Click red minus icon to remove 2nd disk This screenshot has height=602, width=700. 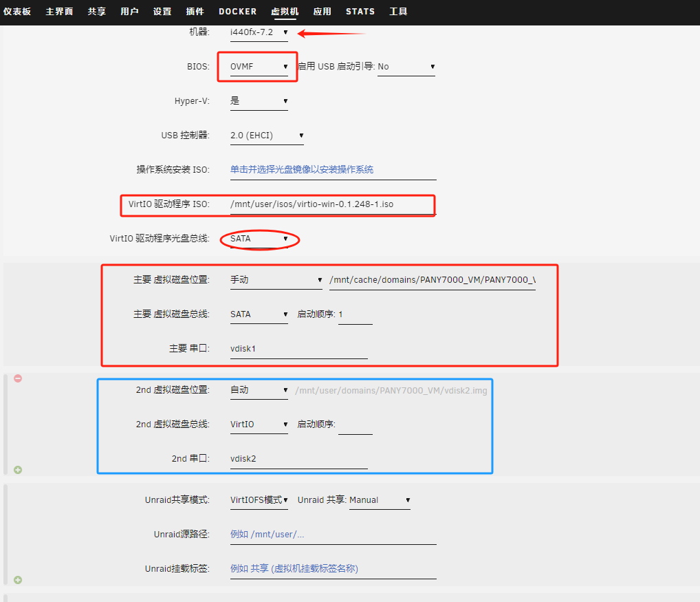coord(18,378)
